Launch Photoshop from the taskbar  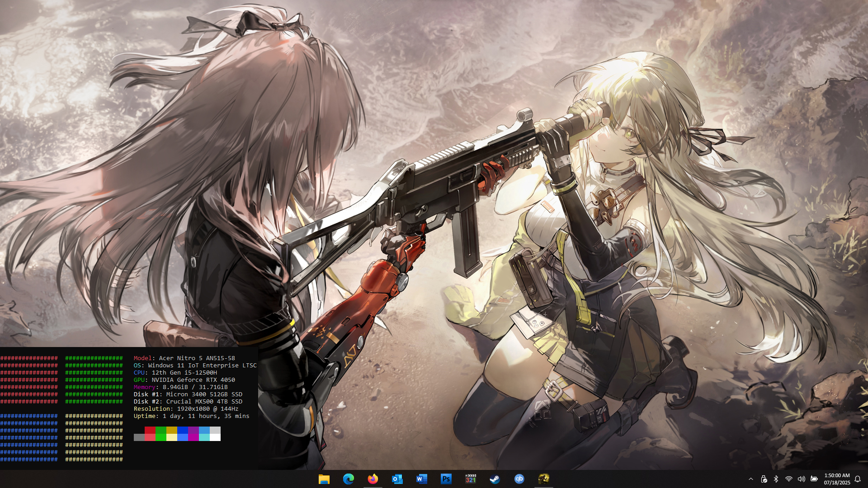click(x=446, y=479)
